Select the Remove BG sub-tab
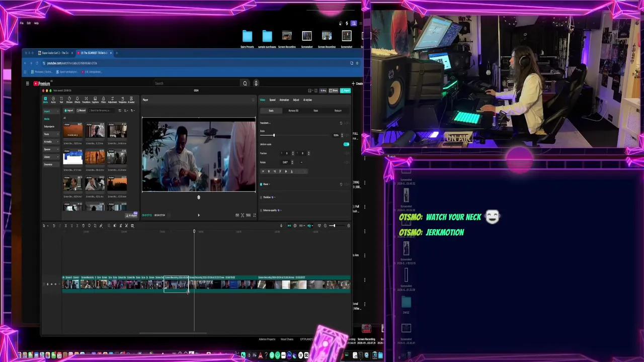Image resolution: width=644 pixels, height=362 pixels. pyautogui.click(x=293, y=111)
